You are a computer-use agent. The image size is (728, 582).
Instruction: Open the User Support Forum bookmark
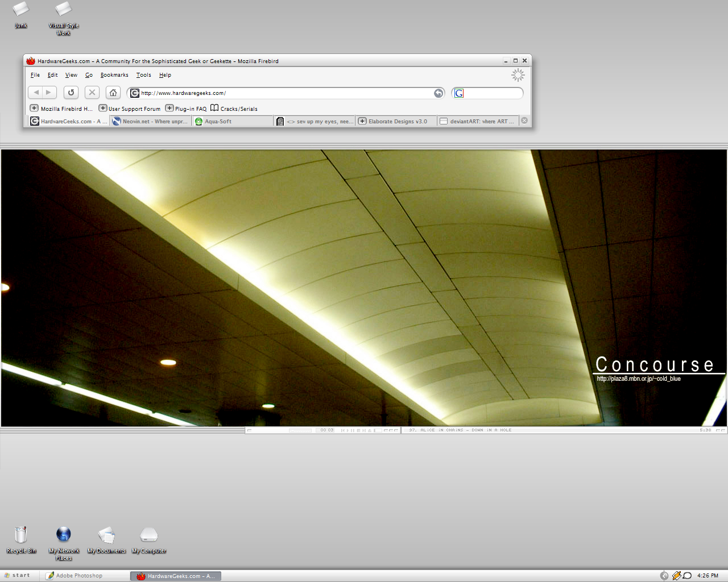point(130,109)
